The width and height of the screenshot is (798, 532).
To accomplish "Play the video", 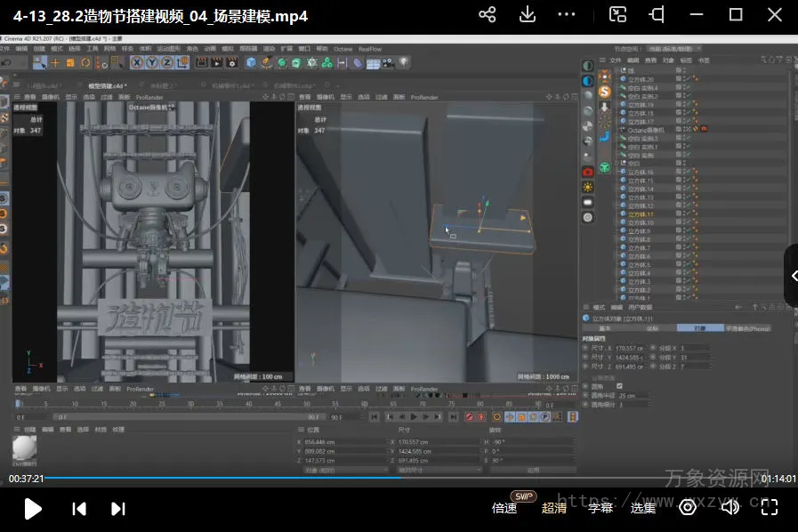I will [x=33, y=508].
